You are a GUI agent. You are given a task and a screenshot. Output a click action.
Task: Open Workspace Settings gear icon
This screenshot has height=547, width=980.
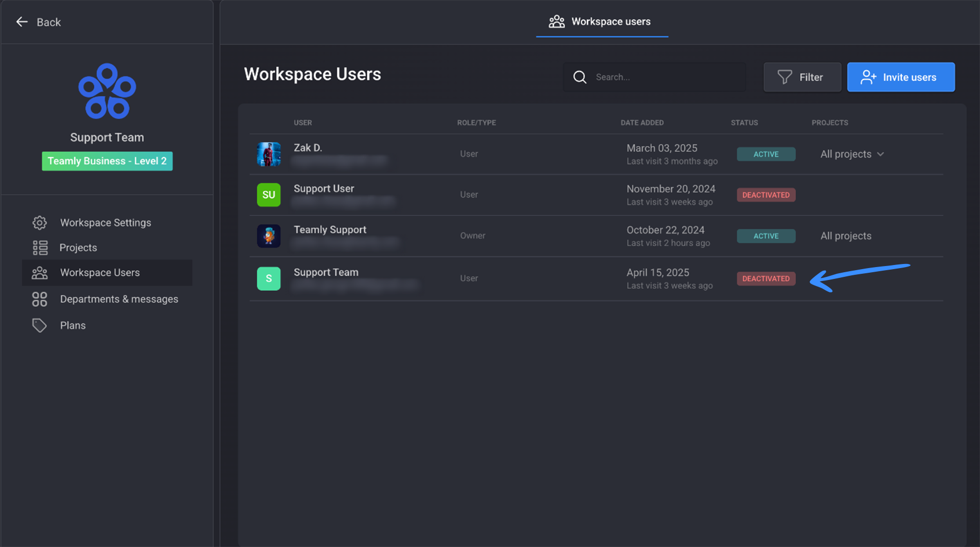click(40, 222)
